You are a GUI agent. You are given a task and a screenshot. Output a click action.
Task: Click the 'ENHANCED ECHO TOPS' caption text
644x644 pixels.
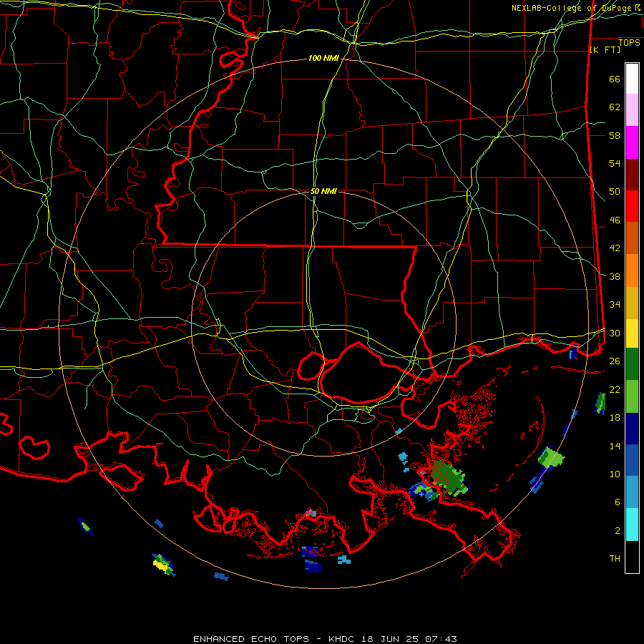(x=251, y=639)
